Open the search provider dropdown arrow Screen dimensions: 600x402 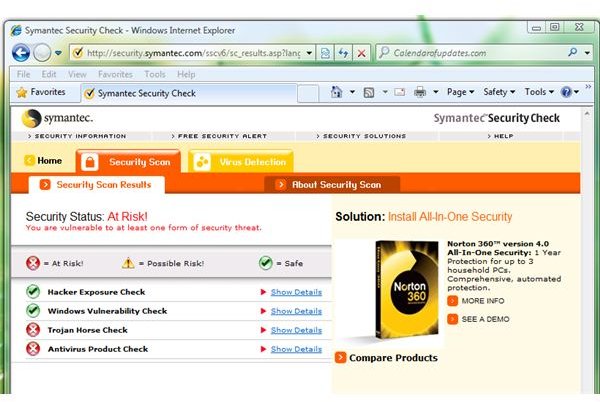(x=587, y=53)
